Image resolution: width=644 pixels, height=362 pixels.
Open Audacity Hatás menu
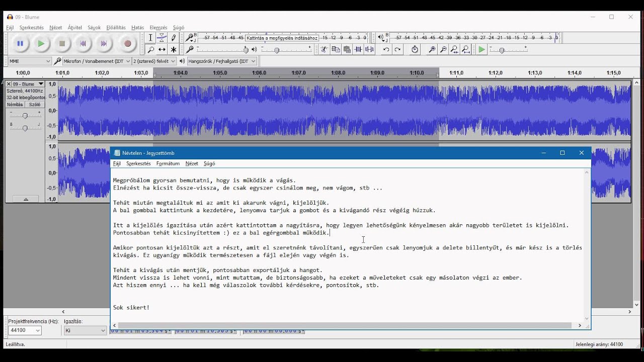137,28
